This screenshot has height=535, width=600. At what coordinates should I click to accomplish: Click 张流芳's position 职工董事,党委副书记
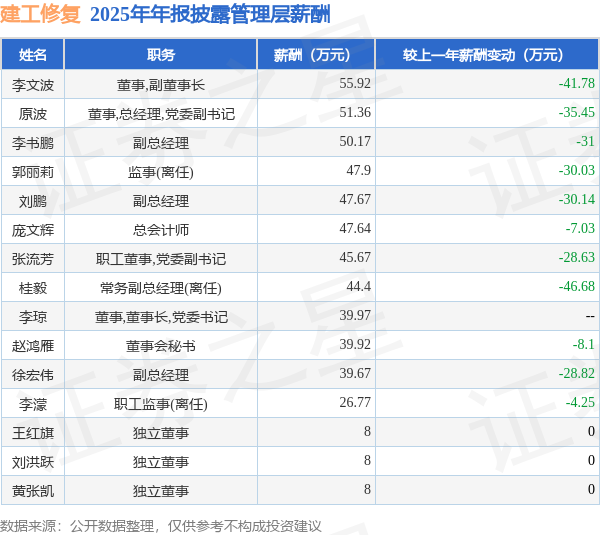point(161,259)
